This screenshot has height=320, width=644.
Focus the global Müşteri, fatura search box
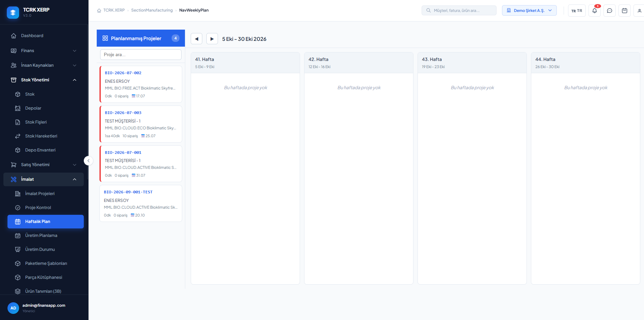pos(459,11)
